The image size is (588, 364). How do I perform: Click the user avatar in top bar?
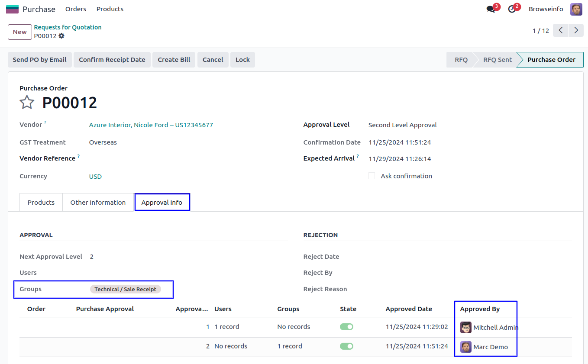pos(576,9)
